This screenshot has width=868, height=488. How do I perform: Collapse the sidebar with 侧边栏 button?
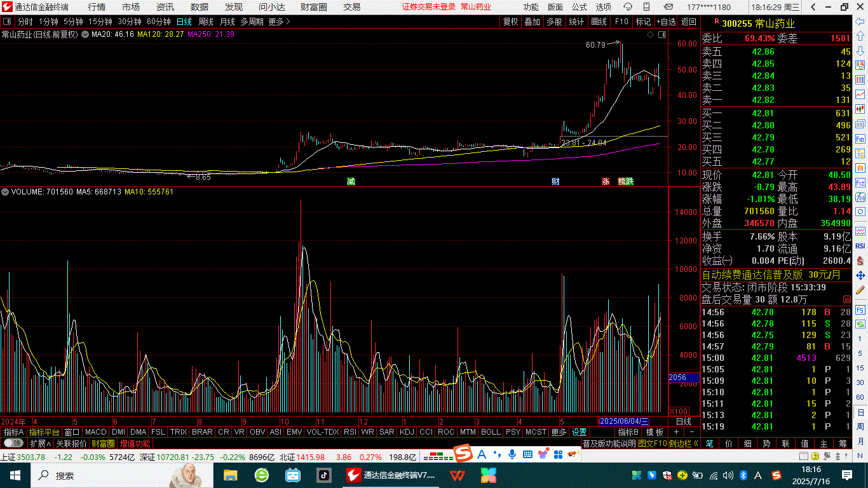click(x=685, y=444)
